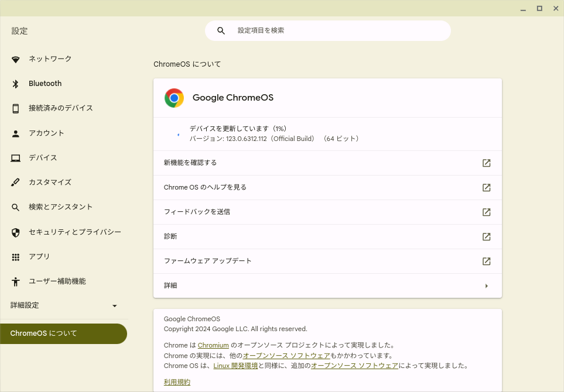
Task: Maximize the settings window
Action: point(539,8)
